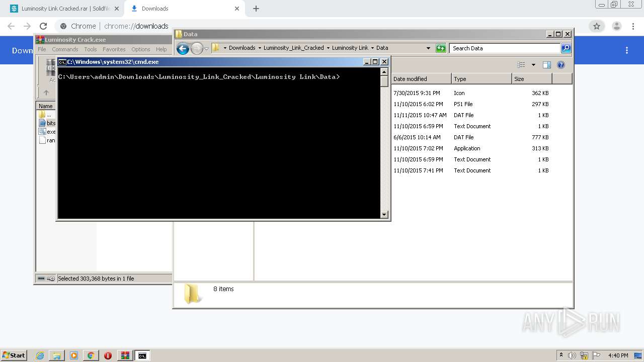644x362 pixels.
Task: Switch to Chrome taskbar icon
Action: tap(91, 355)
